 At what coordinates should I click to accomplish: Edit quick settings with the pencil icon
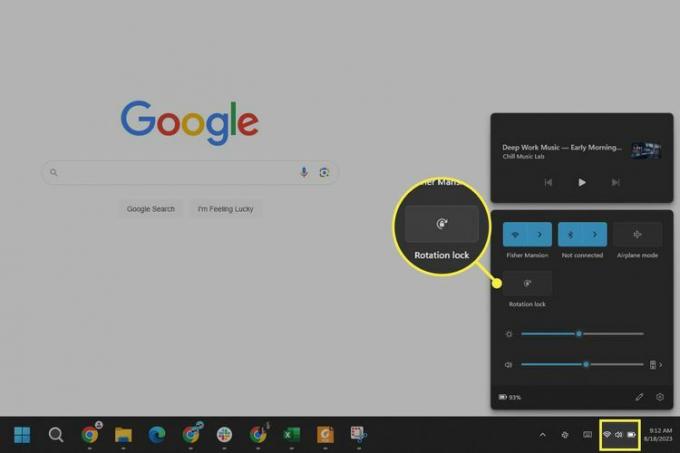tap(639, 397)
